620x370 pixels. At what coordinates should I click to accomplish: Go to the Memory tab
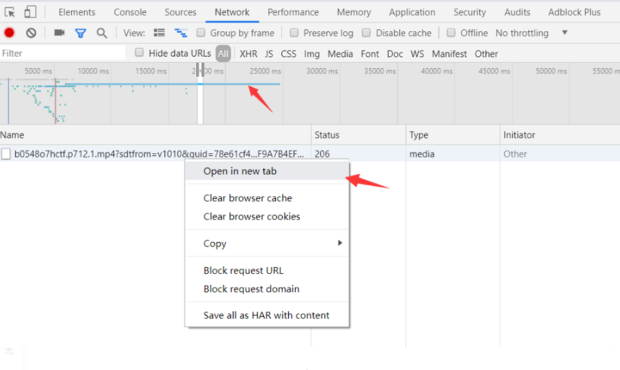click(x=354, y=12)
